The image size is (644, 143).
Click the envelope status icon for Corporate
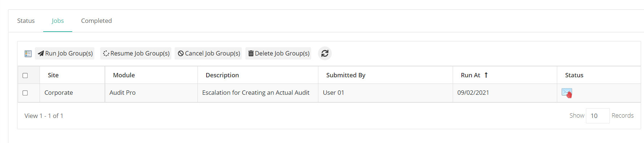[567, 93]
